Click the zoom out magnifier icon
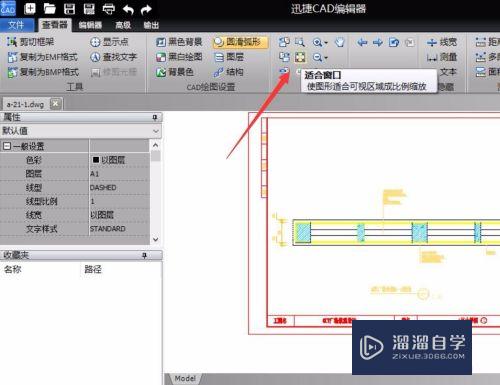This screenshot has height=385, width=500. (317, 57)
